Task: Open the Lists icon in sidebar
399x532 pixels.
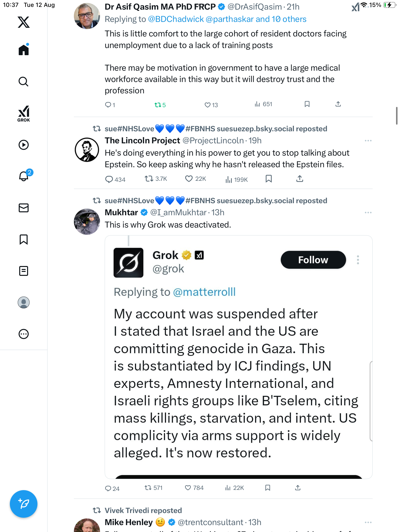Action: (24, 271)
